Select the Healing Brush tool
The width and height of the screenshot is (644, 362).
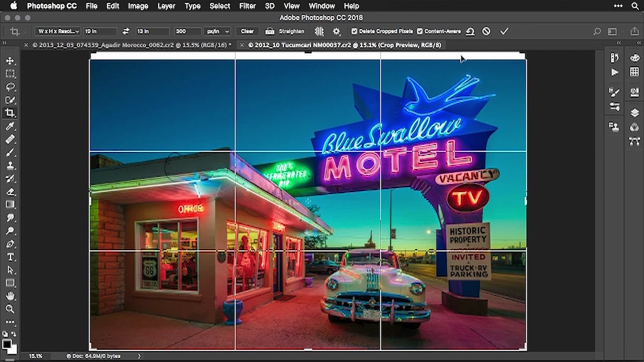point(10,139)
